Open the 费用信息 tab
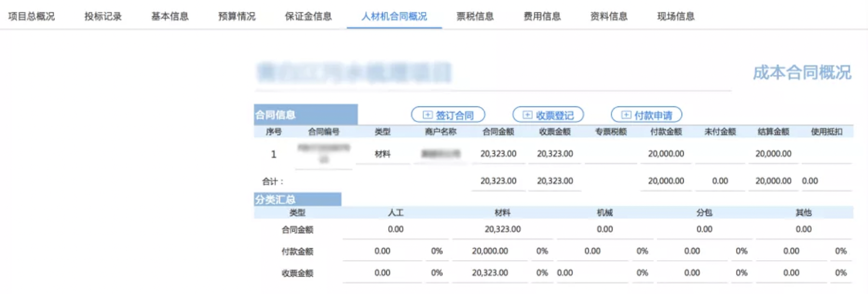Screen dimensions: 868x294 tap(542, 16)
